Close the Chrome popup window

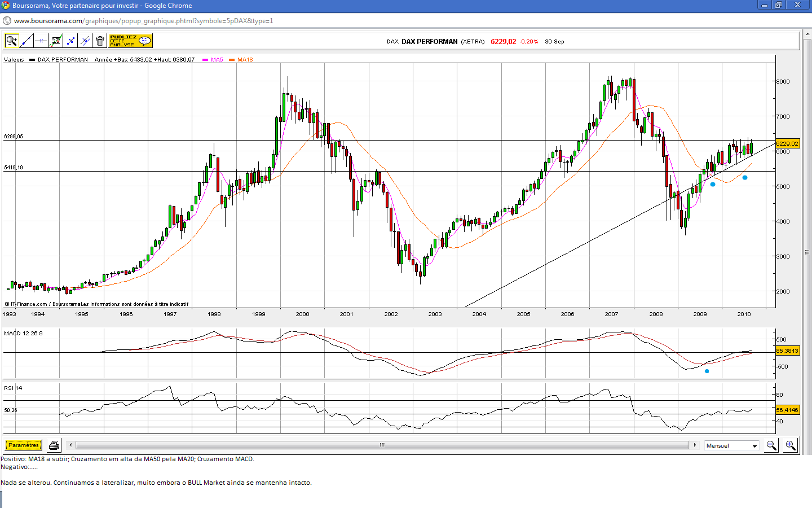(x=798, y=5)
